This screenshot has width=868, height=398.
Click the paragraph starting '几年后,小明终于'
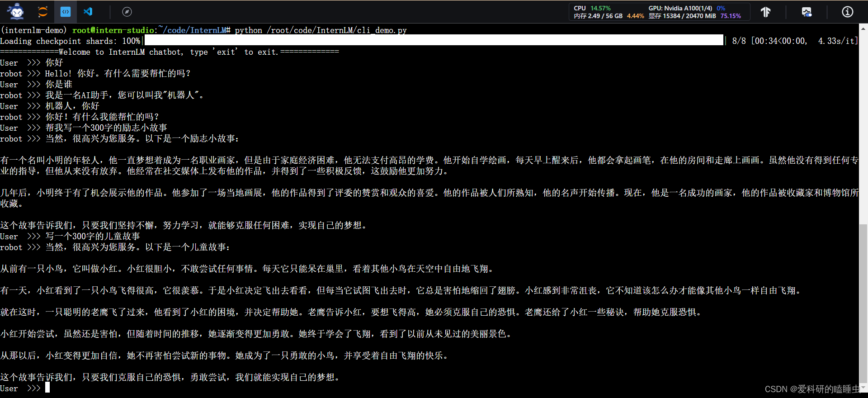[429, 198]
